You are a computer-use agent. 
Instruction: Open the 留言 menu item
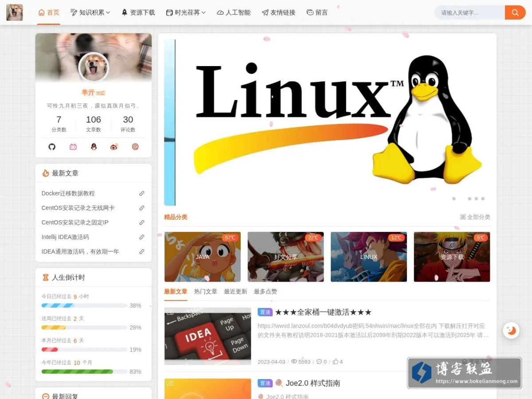[317, 12]
